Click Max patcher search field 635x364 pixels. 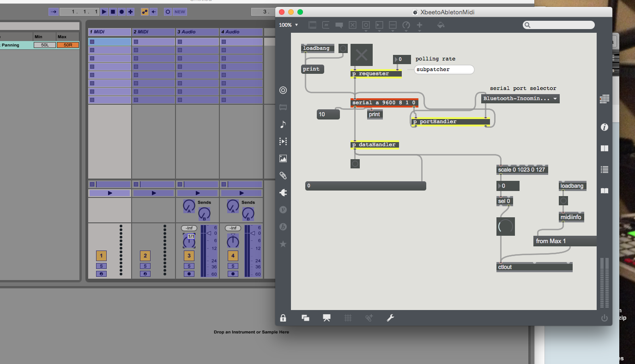coord(559,25)
